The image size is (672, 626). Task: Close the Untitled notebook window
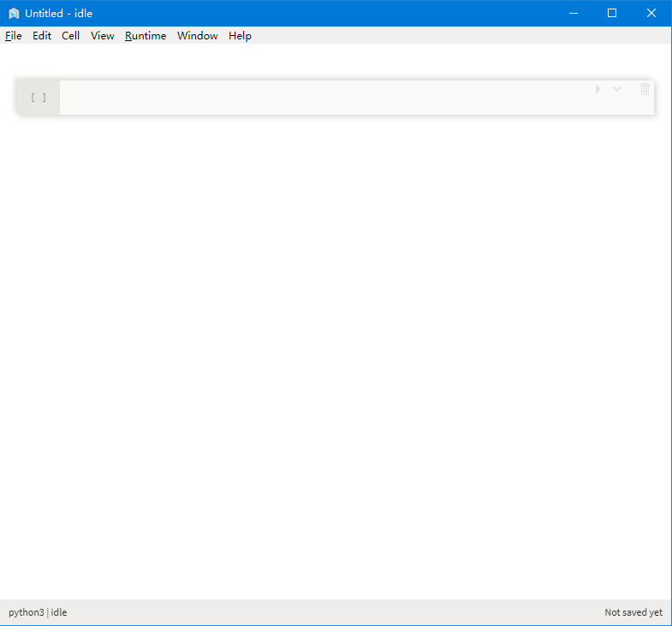pos(651,14)
